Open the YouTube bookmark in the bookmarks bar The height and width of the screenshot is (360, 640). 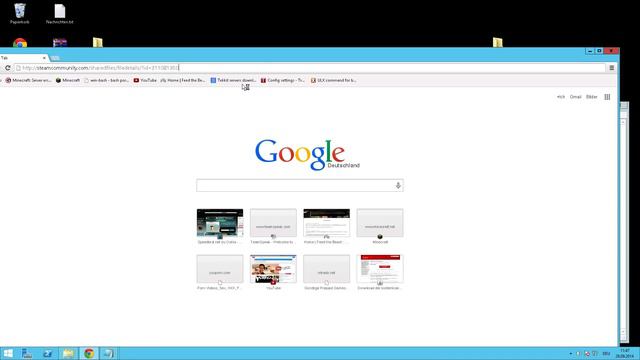[x=145, y=80]
